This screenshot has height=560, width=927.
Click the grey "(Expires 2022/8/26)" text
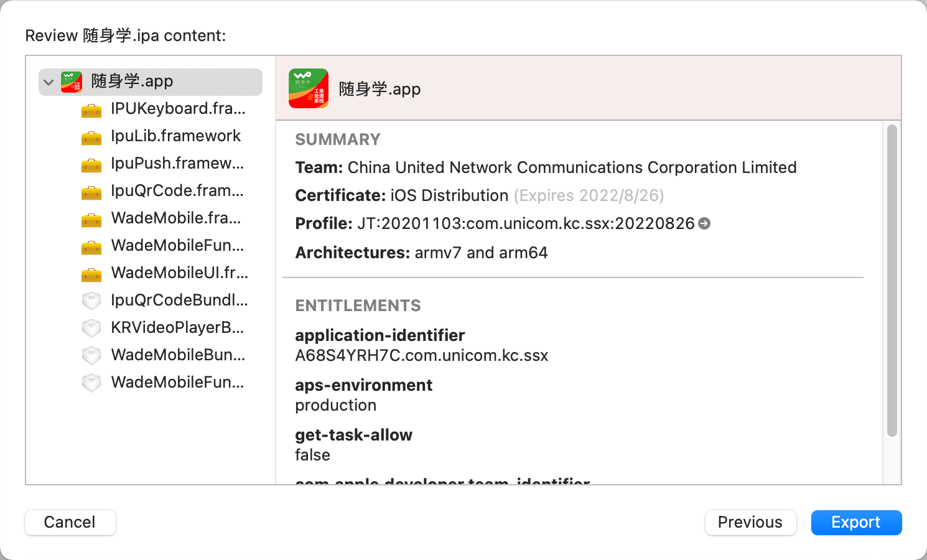pos(589,195)
